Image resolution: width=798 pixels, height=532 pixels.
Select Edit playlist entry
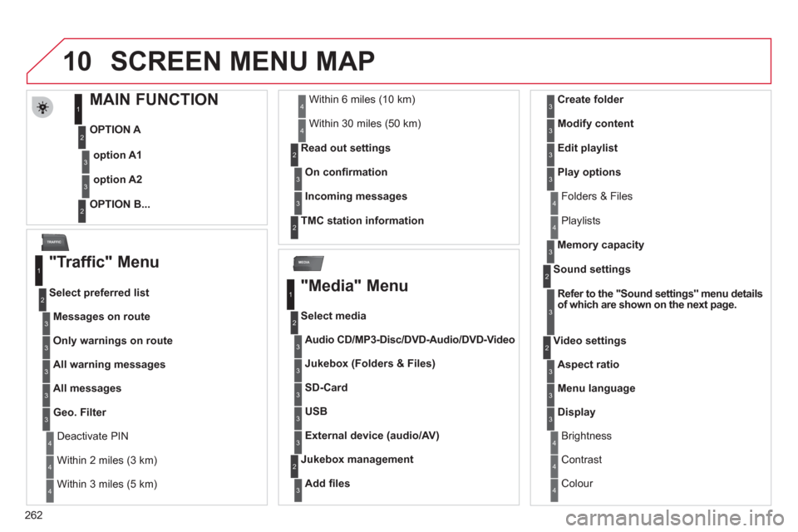(x=588, y=148)
